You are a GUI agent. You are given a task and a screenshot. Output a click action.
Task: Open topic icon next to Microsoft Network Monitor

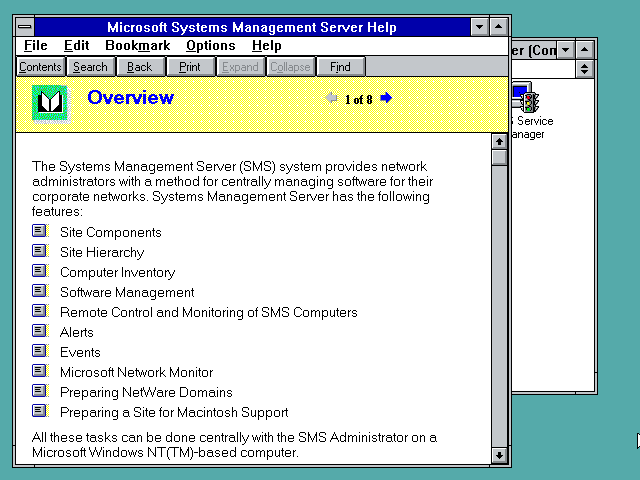point(40,371)
